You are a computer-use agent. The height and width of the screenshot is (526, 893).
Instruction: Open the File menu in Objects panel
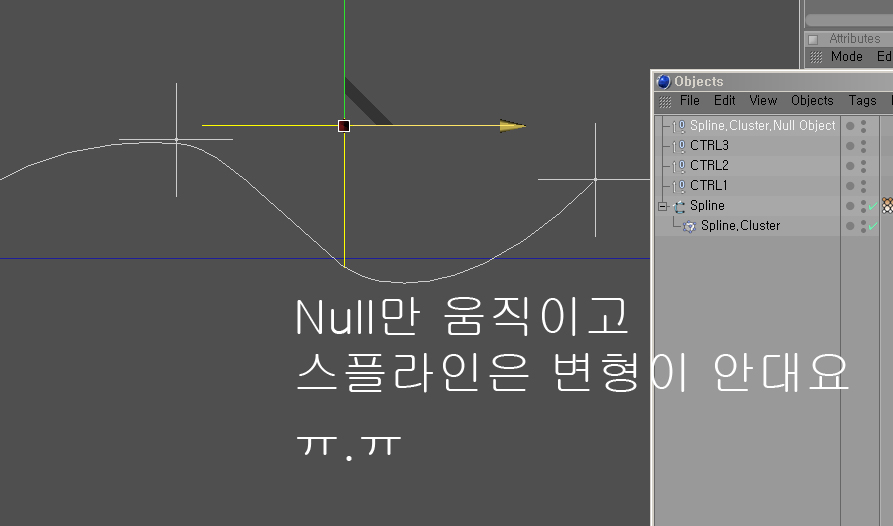pyautogui.click(x=690, y=101)
